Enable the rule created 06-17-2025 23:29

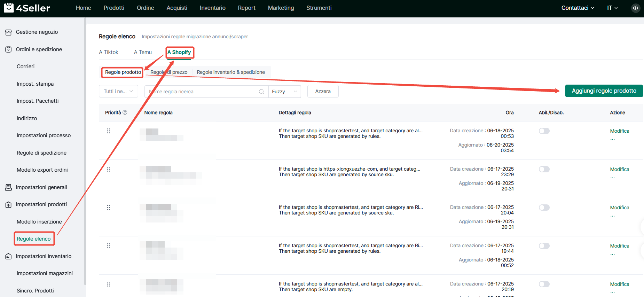pyautogui.click(x=544, y=169)
